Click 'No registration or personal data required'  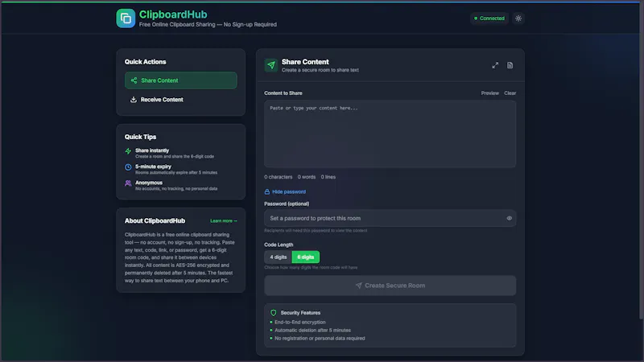tap(320, 338)
